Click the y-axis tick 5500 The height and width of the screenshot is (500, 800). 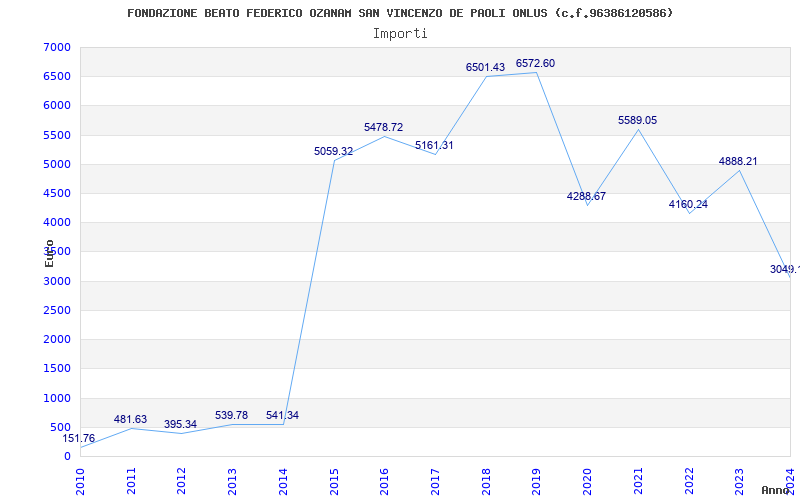click(x=57, y=135)
